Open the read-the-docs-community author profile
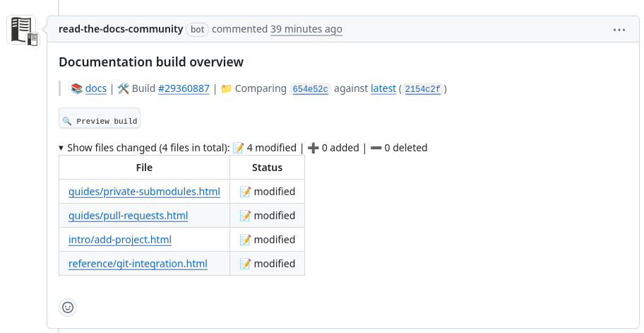The image size is (644, 333). pos(121,29)
